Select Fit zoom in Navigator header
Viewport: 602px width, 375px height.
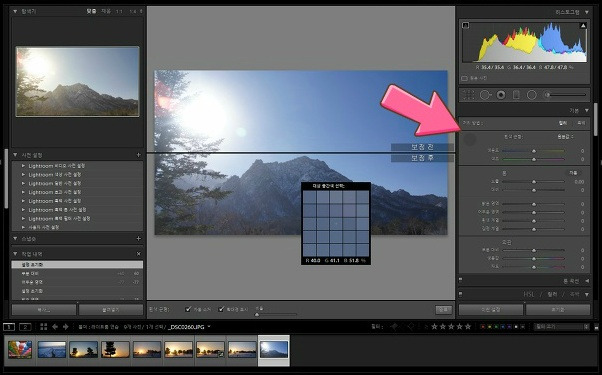(91, 12)
